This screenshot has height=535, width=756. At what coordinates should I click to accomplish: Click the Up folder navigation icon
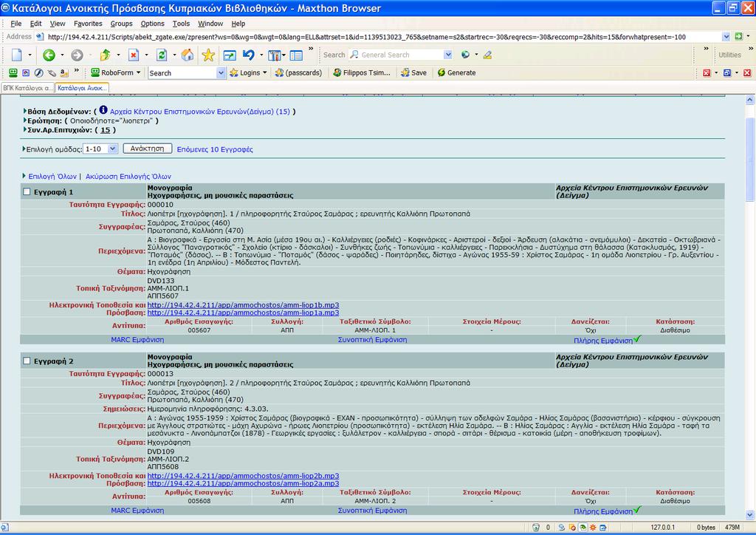(x=105, y=55)
